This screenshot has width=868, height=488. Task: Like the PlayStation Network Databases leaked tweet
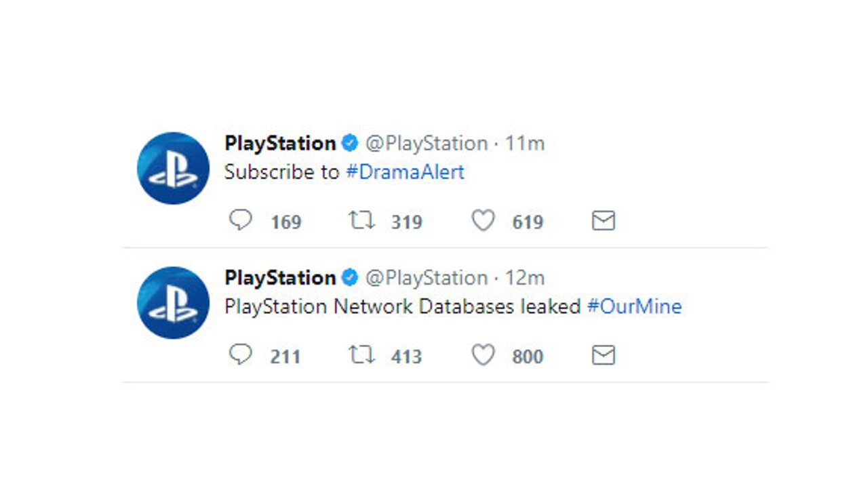[x=483, y=355]
